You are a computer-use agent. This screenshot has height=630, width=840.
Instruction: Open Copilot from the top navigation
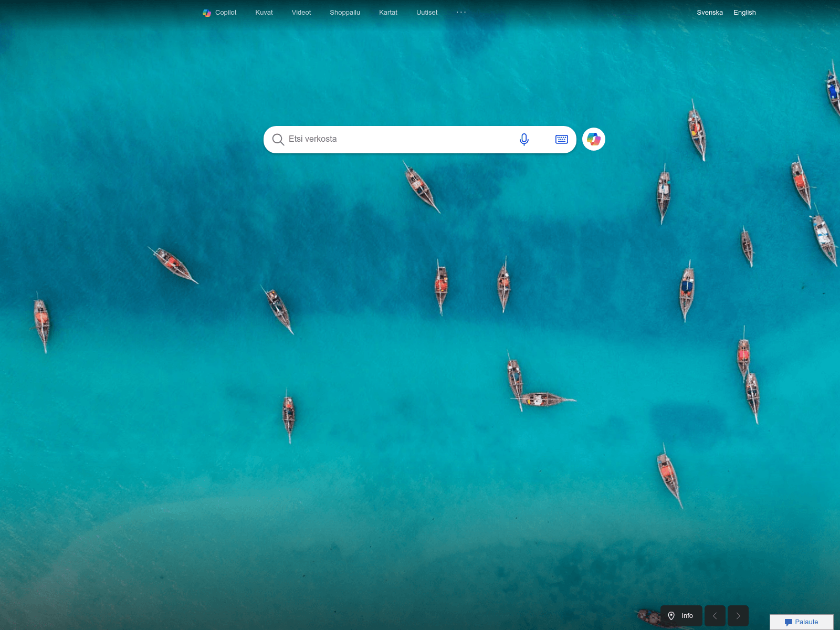[x=219, y=13]
